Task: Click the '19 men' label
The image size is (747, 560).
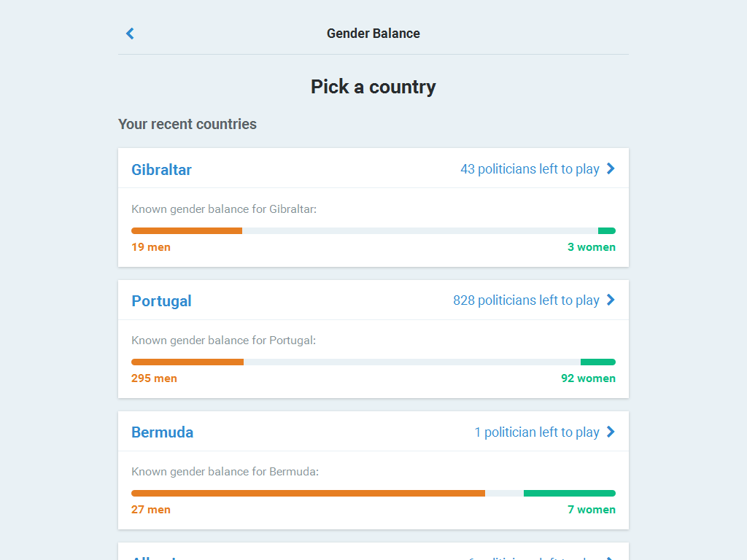Action: (151, 247)
